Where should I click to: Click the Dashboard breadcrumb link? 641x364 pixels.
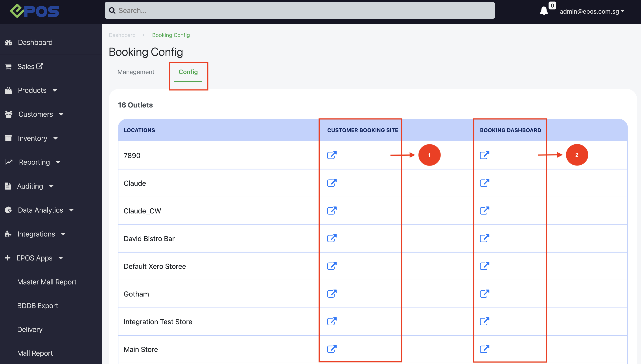(x=122, y=35)
